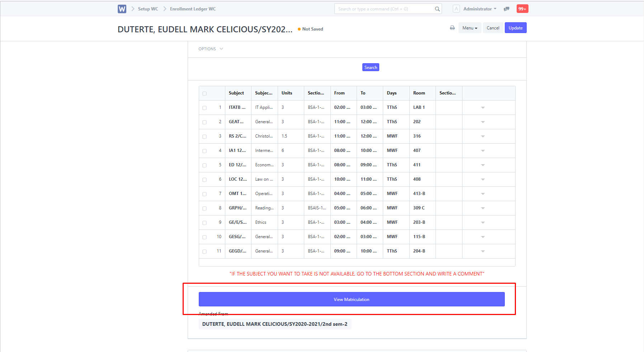The image size is (644, 352).
Task: Toggle the select-all checkbox in table header
Action: tap(205, 93)
